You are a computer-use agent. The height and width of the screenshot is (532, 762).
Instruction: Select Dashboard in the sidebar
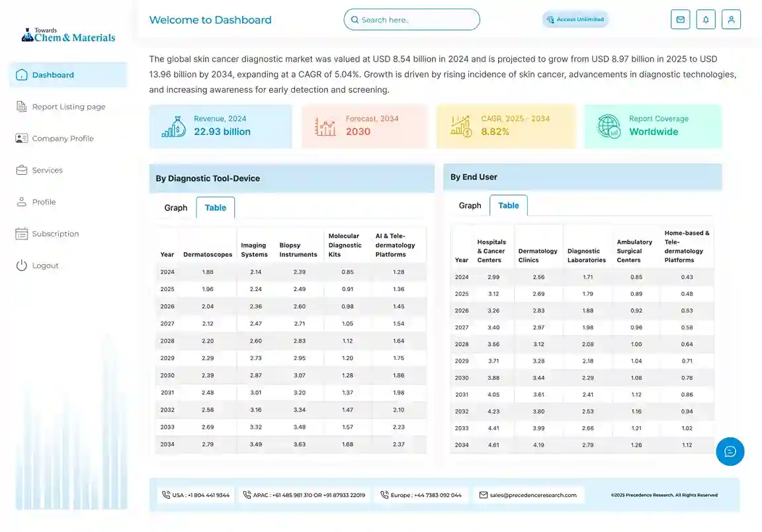pyautogui.click(x=53, y=75)
